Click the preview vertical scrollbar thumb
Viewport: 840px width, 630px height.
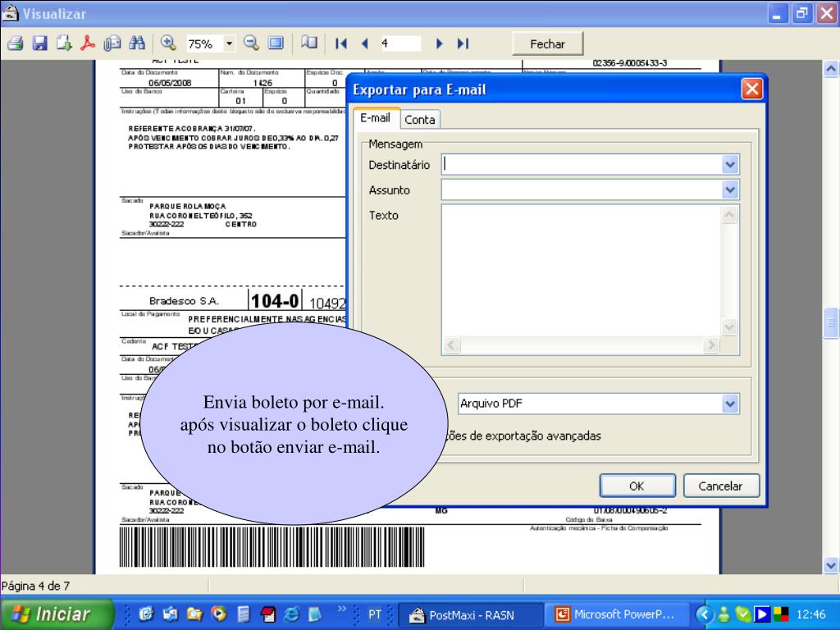coord(831,322)
